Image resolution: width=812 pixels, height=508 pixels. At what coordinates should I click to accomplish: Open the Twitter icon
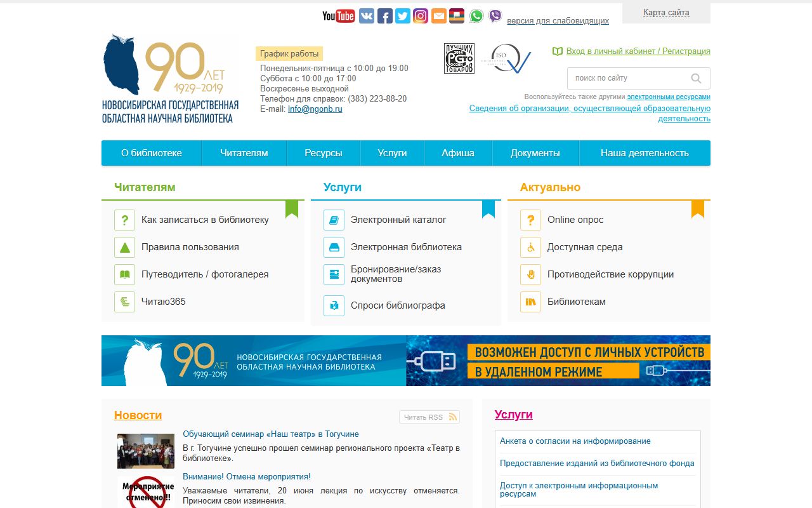403,16
